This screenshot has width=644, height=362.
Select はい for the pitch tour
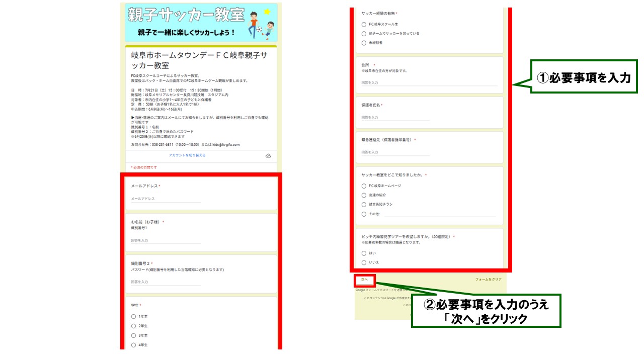pos(364,253)
